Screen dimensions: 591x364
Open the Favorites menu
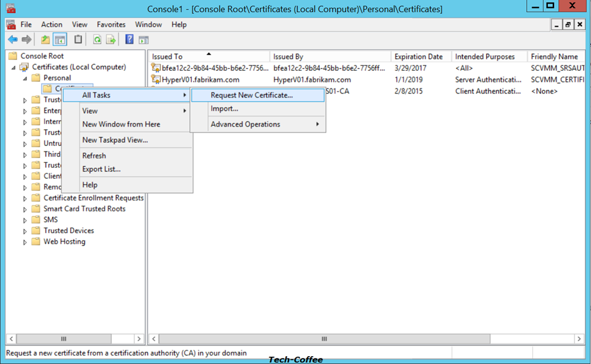pos(111,24)
